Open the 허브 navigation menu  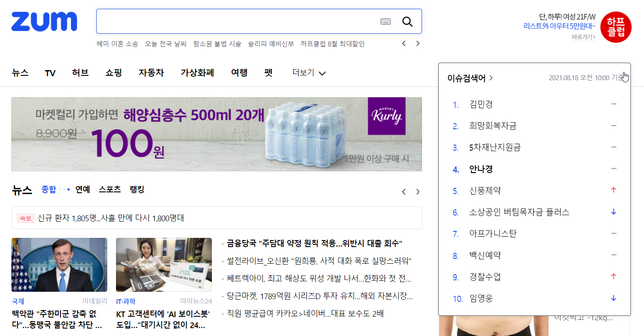(81, 73)
